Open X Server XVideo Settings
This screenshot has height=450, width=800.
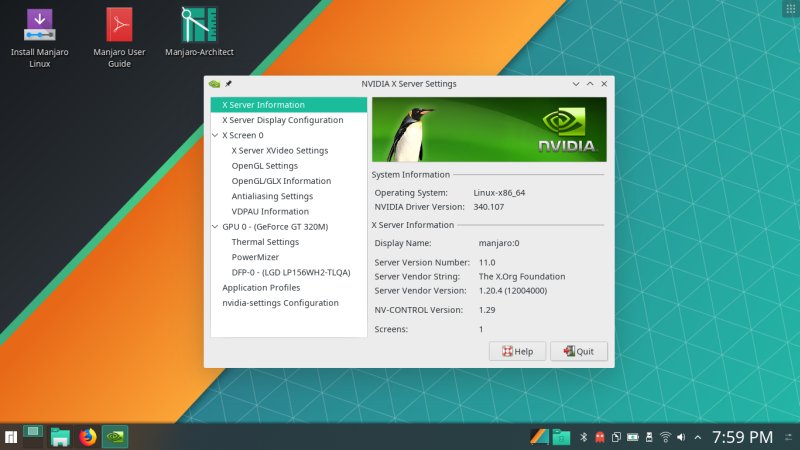(280, 151)
